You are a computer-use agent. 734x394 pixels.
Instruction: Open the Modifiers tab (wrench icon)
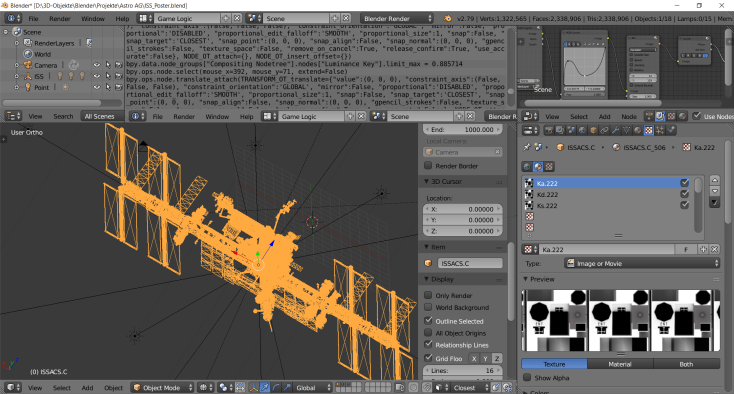coord(616,130)
